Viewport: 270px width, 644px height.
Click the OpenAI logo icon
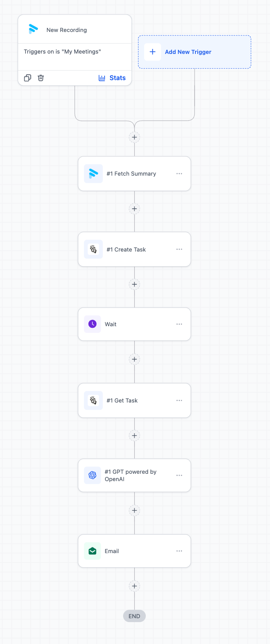[92, 475]
